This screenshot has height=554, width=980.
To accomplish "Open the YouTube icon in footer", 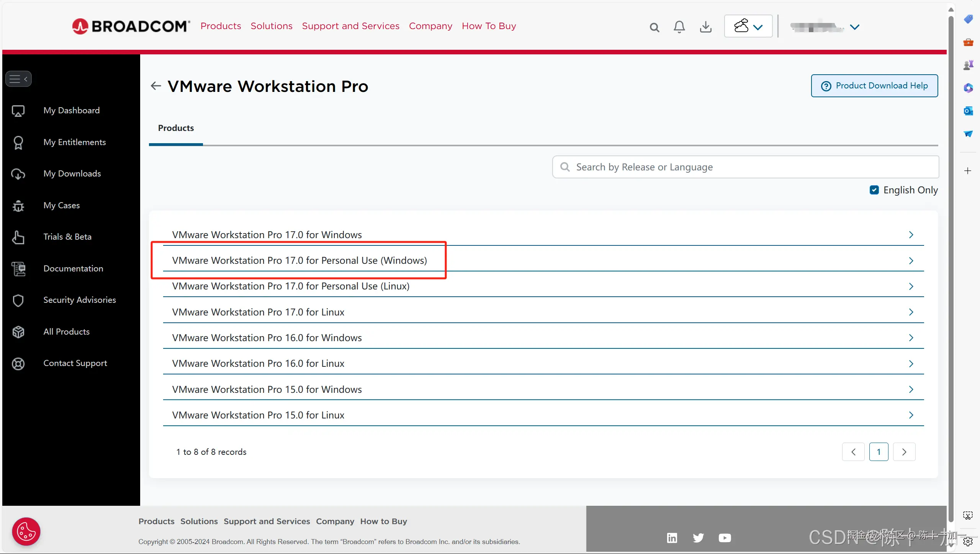I will (725, 538).
